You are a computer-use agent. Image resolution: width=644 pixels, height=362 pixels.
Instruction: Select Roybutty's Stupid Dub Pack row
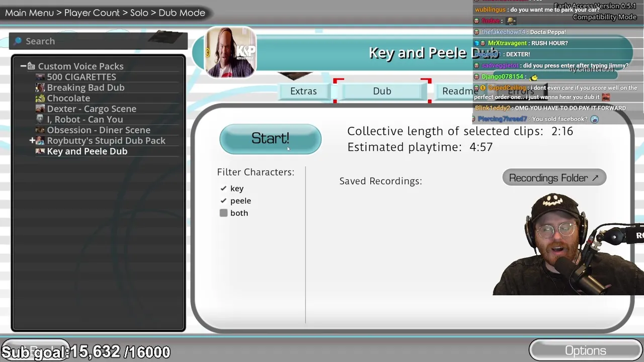click(106, 140)
